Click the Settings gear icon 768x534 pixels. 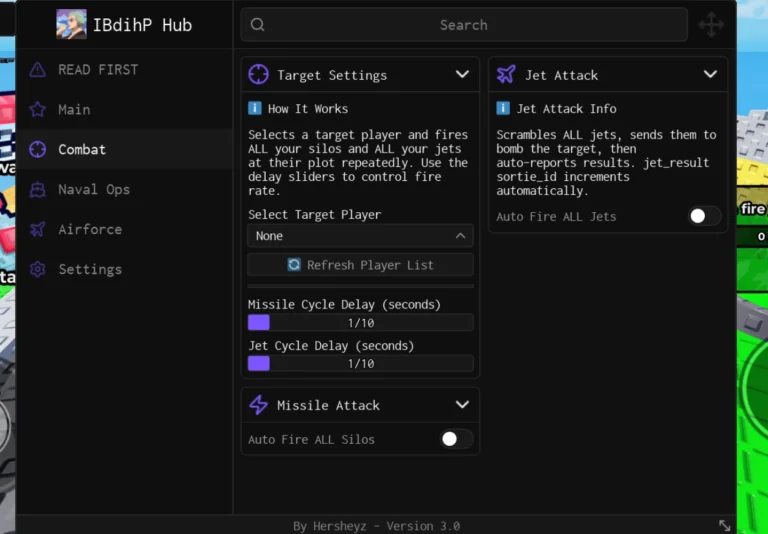(x=38, y=269)
